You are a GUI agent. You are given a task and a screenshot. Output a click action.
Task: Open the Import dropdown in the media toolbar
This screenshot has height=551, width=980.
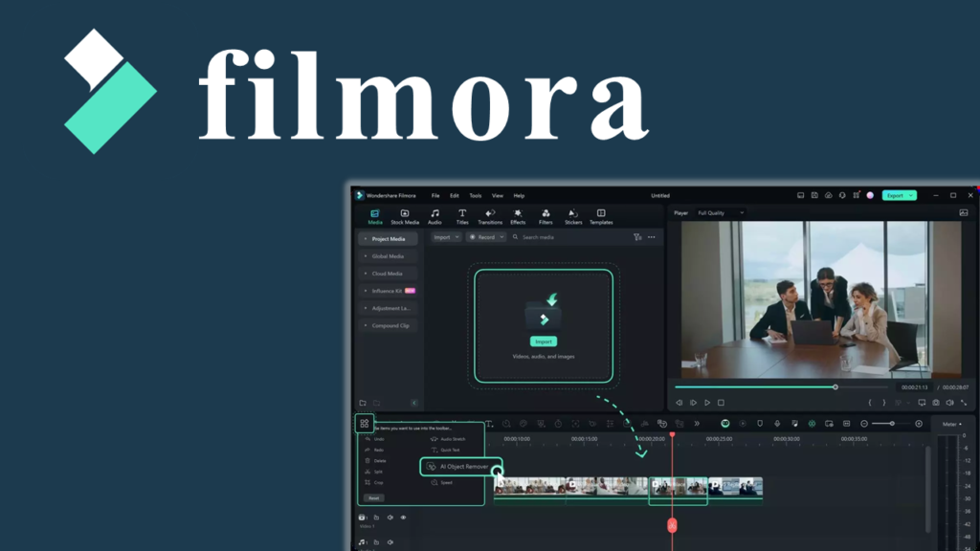pyautogui.click(x=446, y=237)
